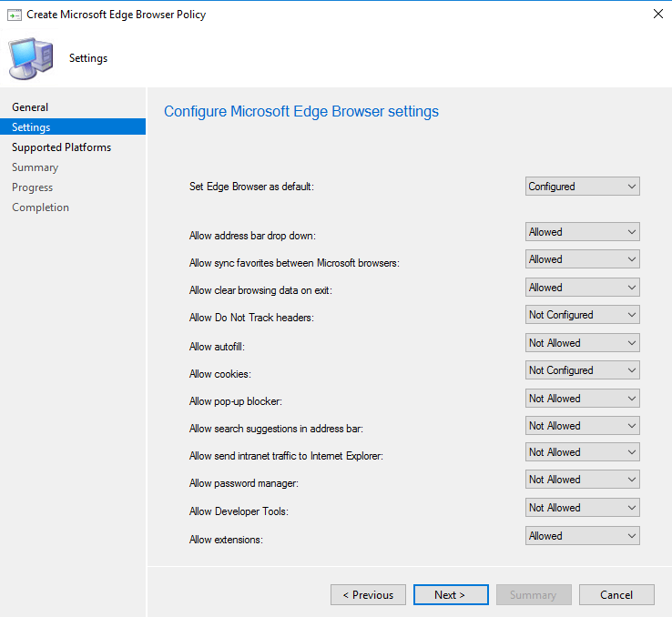Expand Allow pop-up blocker dropdown

click(x=583, y=399)
